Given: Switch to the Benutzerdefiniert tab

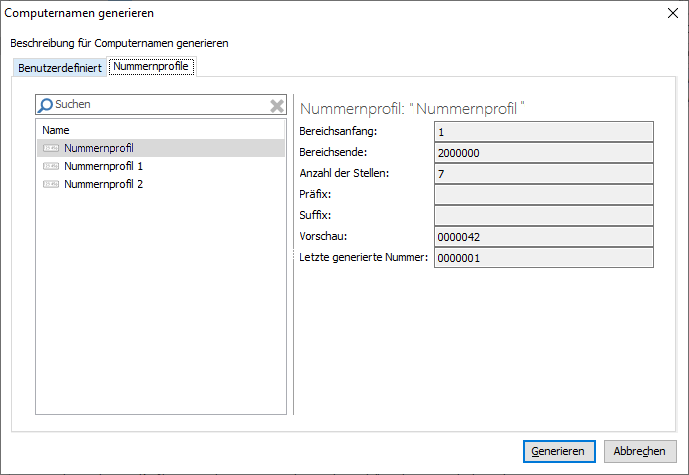Looking at the screenshot, I should (x=60, y=68).
